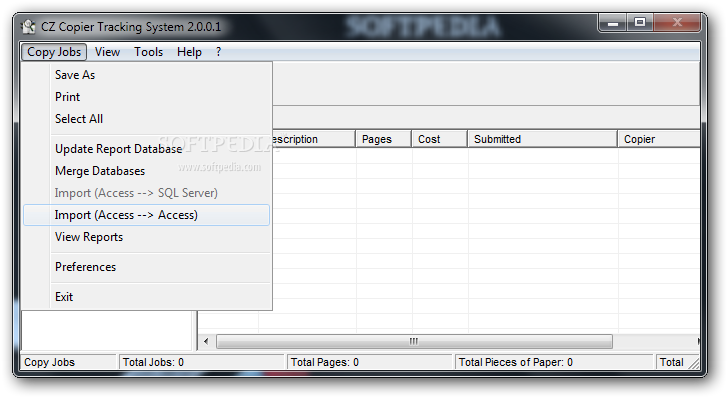This screenshot has height=398, width=728.
Task: Select Merge Databases
Action: coord(147,171)
